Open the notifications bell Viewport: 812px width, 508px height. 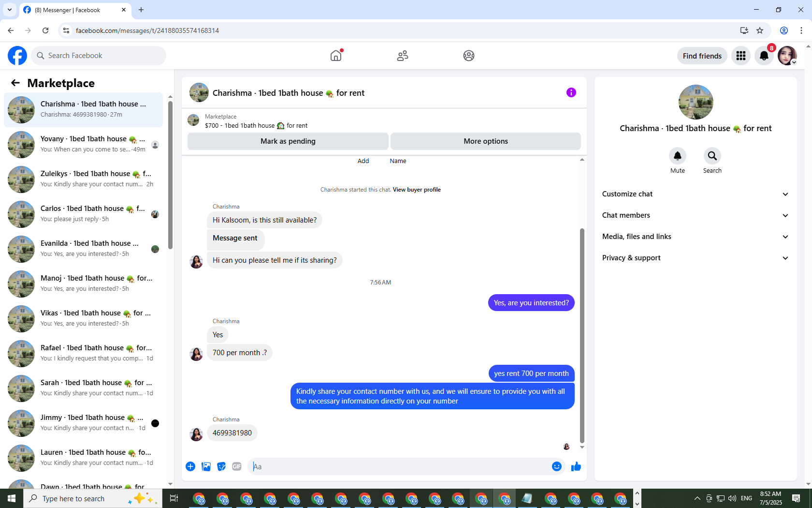tap(764, 56)
